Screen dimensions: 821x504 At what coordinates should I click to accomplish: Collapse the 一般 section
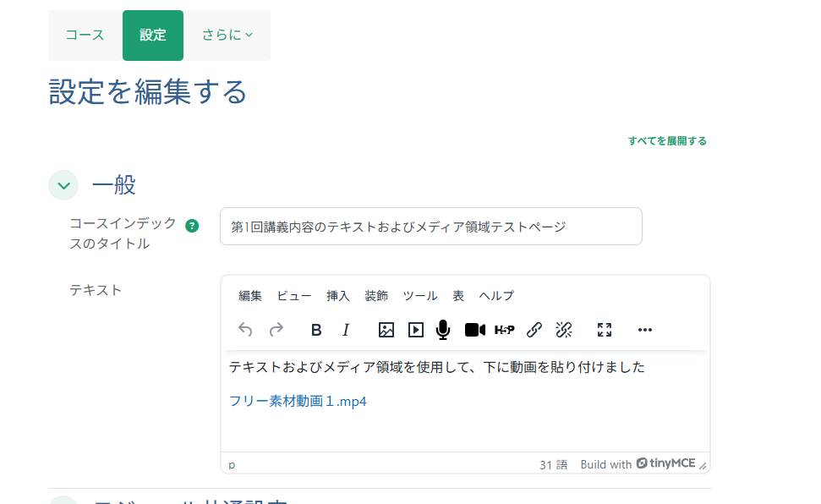tap(63, 184)
